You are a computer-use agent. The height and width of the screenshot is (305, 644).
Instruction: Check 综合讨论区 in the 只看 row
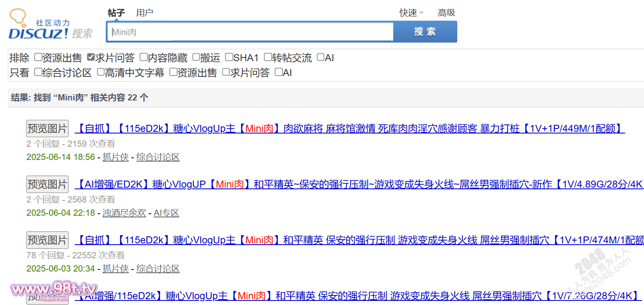pos(38,72)
